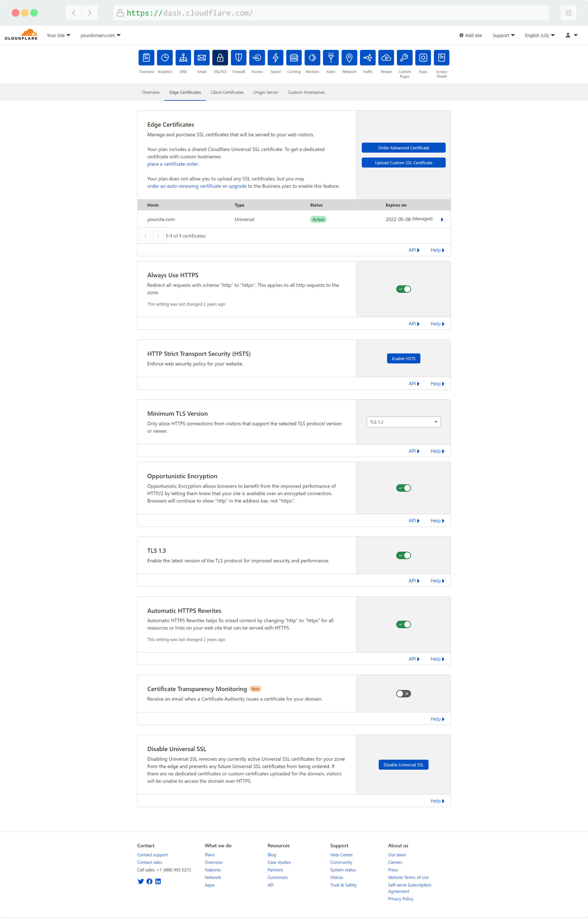Screen dimensions: 588x918
Task: Open the Access icon
Action: pos(257,58)
